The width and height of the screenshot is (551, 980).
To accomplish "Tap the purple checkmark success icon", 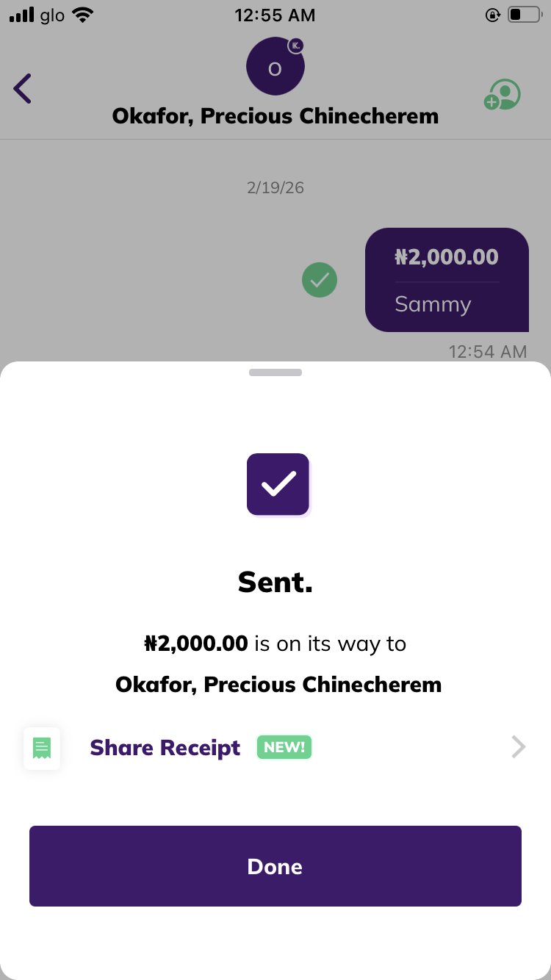I will (x=278, y=484).
